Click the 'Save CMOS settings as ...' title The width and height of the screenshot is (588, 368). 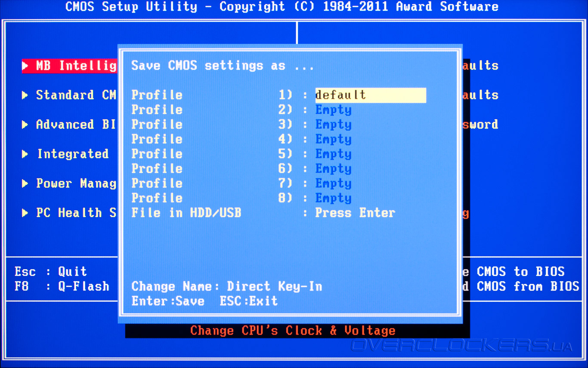(x=223, y=66)
